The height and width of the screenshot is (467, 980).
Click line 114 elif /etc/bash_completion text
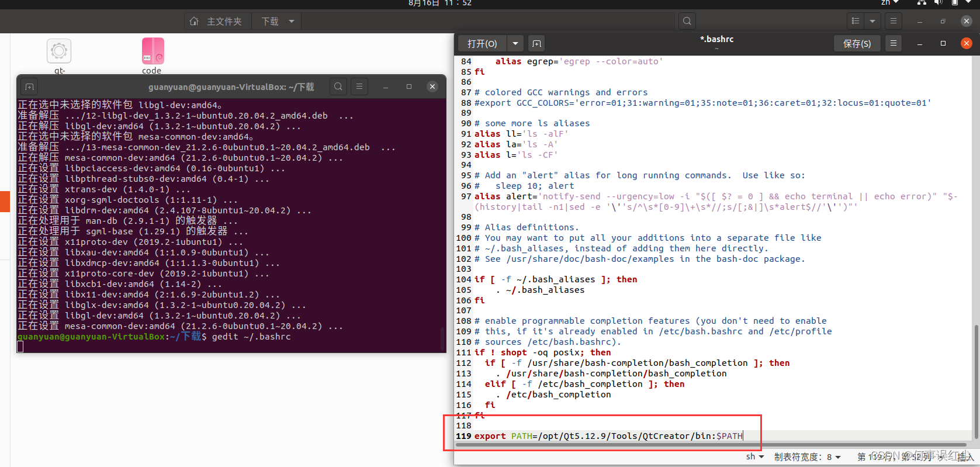pos(584,384)
